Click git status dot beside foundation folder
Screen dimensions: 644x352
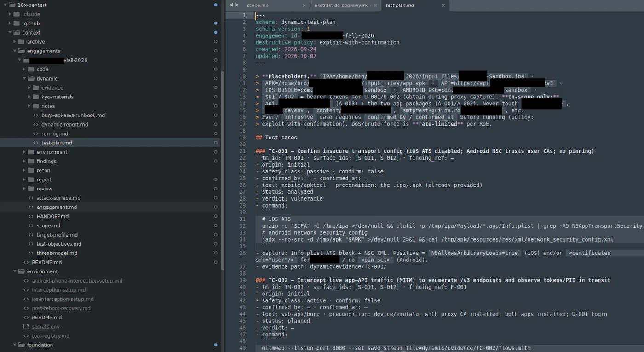[216, 345]
